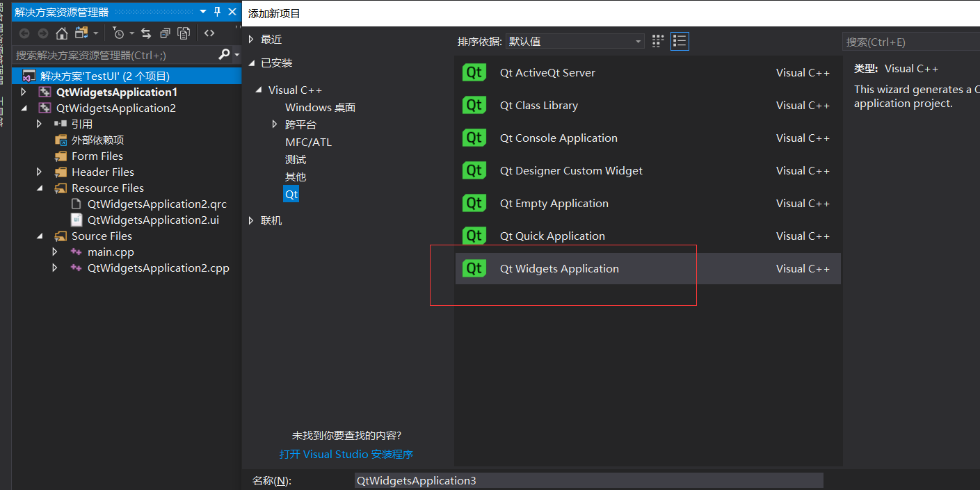Click the magnifier icon in Solution Explorer search
The height and width of the screenshot is (490, 980).
[224, 54]
